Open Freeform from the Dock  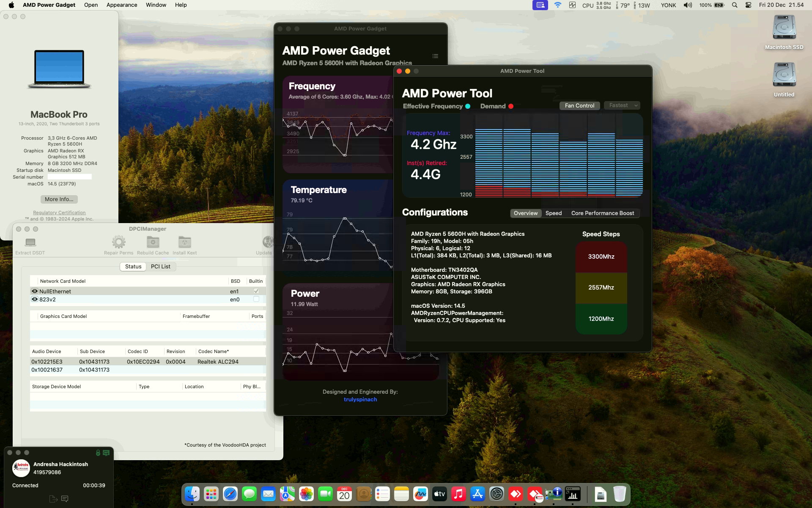(420, 494)
